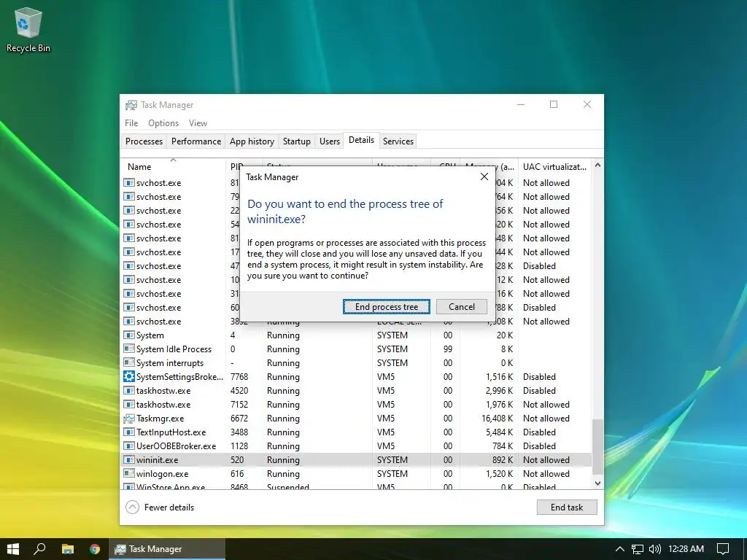Switch to the App history tab
The image size is (747, 560).
(252, 141)
